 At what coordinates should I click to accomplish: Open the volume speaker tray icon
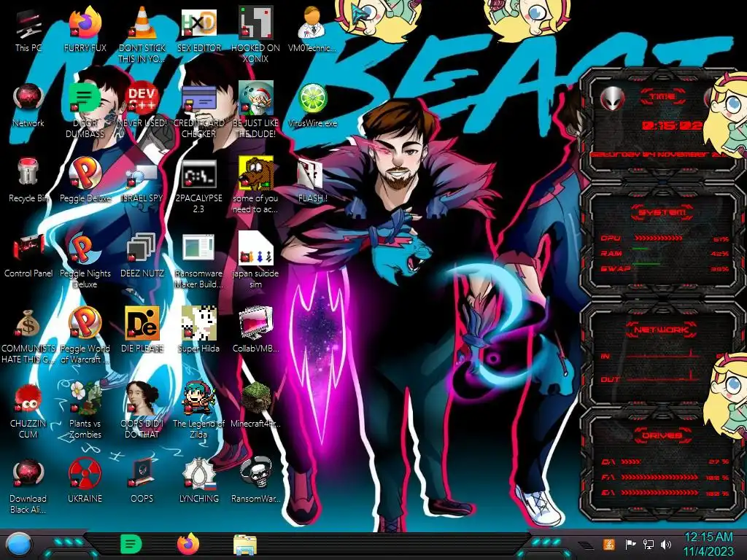(x=666, y=544)
